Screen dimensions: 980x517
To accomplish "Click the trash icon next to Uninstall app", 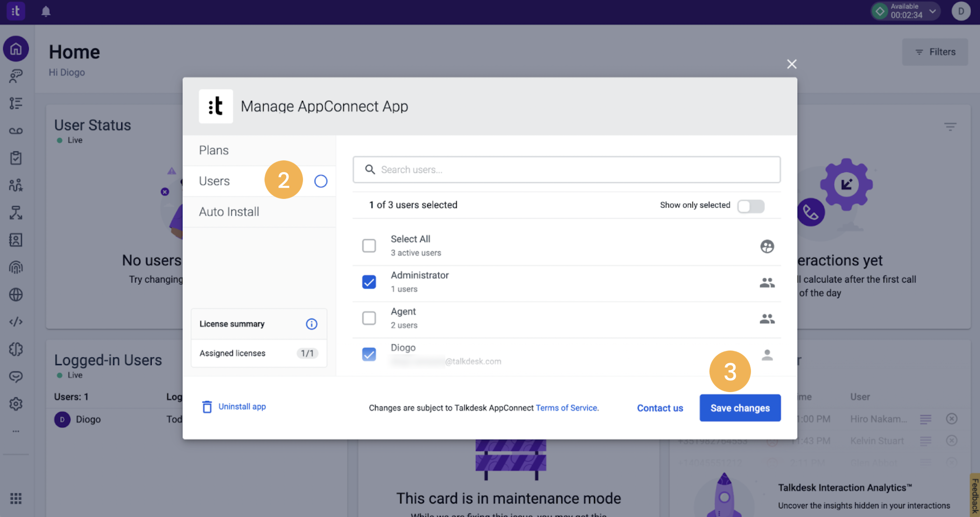I will [x=207, y=407].
